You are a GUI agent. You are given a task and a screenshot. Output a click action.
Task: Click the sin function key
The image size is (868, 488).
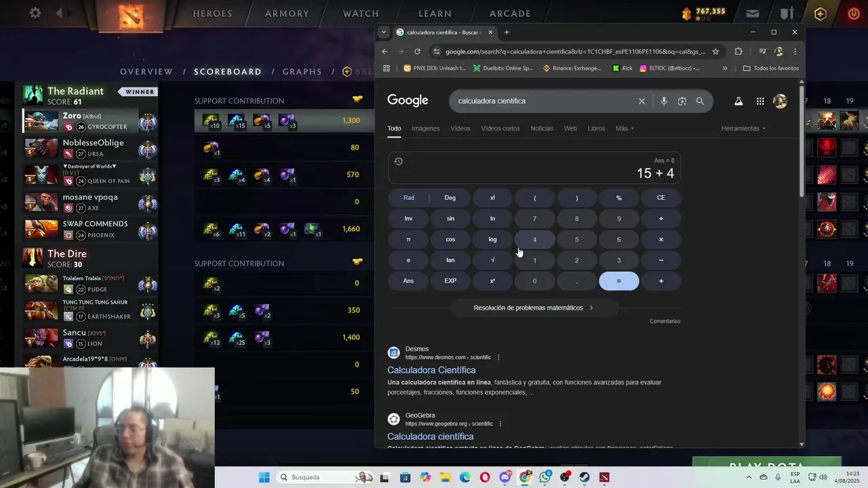(x=450, y=218)
